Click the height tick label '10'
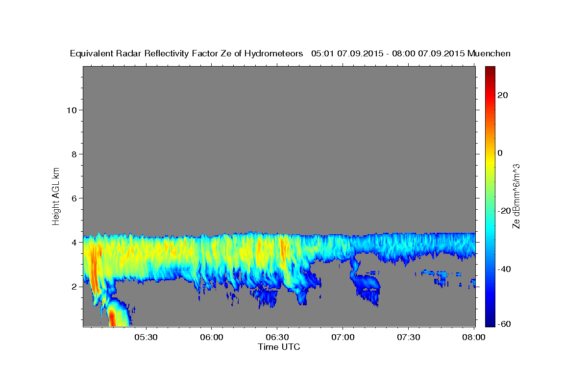This screenshot has height=392, width=588. [x=71, y=110]
